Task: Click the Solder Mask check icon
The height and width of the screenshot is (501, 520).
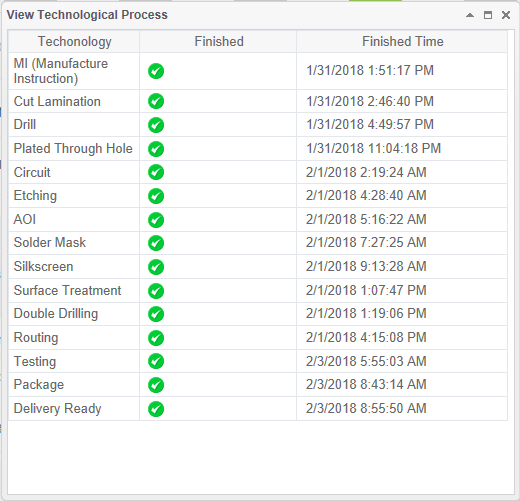Action: point(156,243)
